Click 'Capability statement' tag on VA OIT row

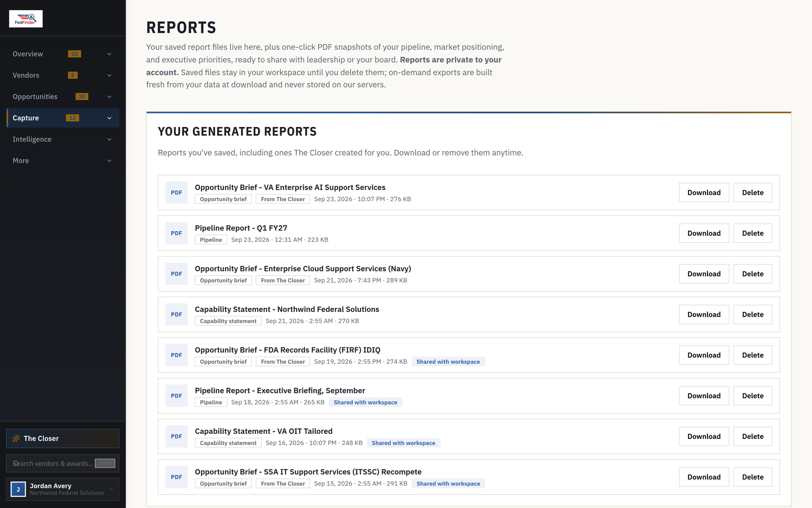click(228, 443)
